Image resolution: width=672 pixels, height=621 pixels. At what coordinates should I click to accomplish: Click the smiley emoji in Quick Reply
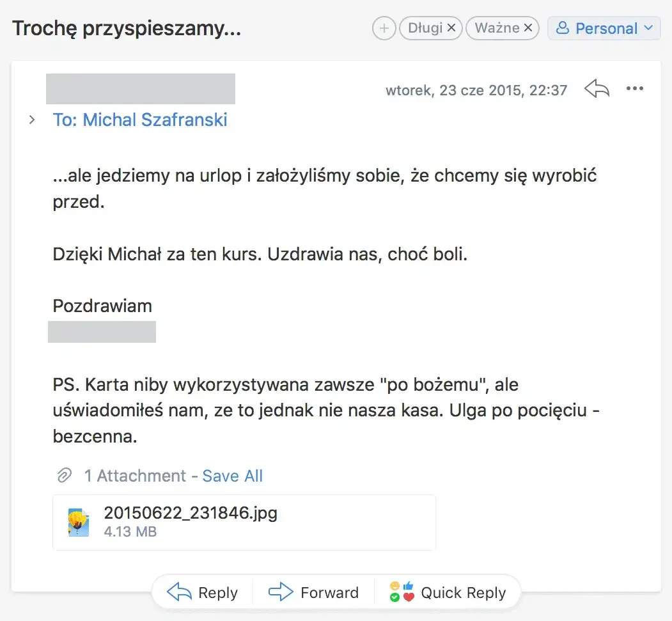395,586
